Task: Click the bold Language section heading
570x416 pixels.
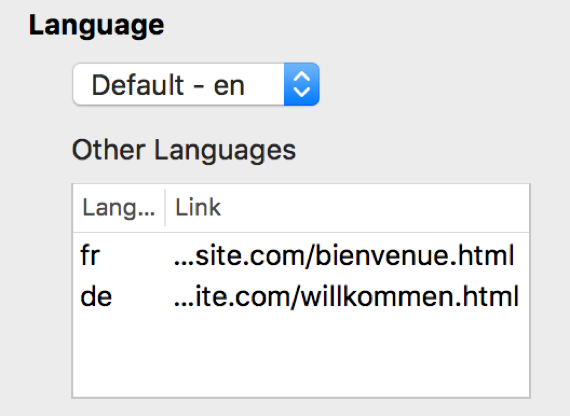Action: tap(96, 25)
